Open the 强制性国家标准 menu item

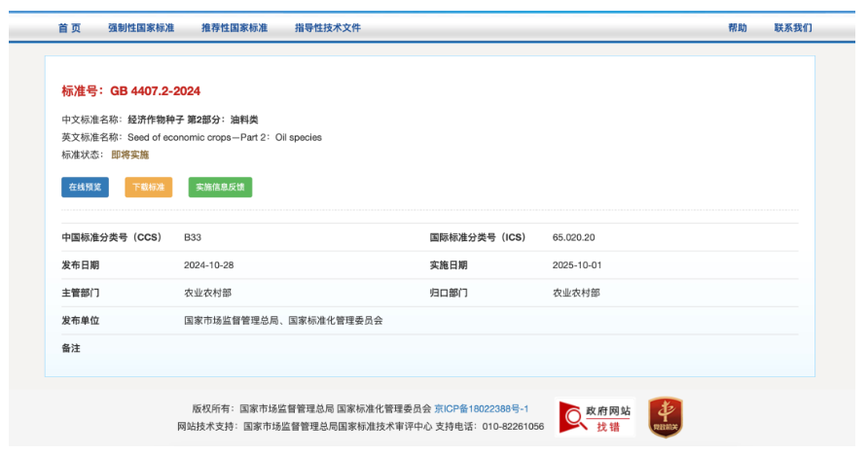pos(141,28)
